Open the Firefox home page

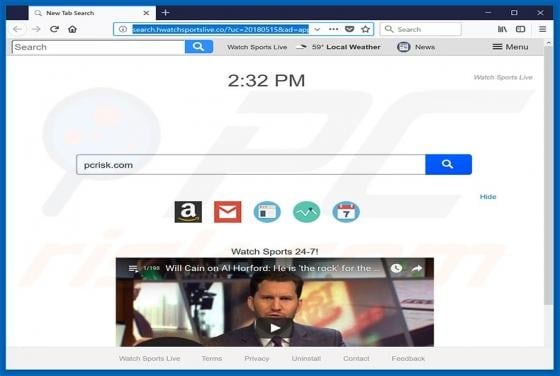(72, 29)
